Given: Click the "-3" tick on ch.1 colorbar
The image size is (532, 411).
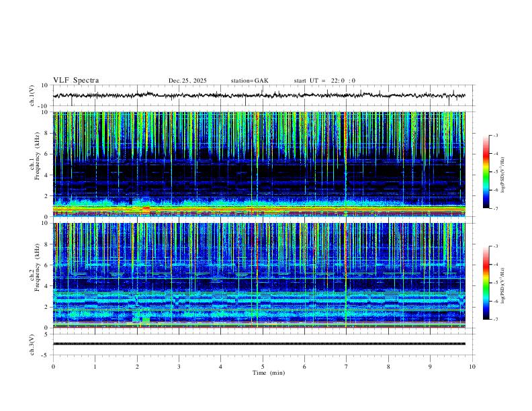Looking at the screenshot, I should click(x=496, y=135).
